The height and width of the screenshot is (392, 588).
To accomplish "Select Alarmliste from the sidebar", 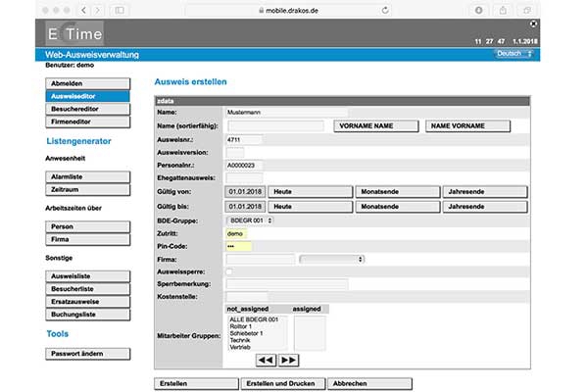I will pyautogui.click(x=87, y=176).
